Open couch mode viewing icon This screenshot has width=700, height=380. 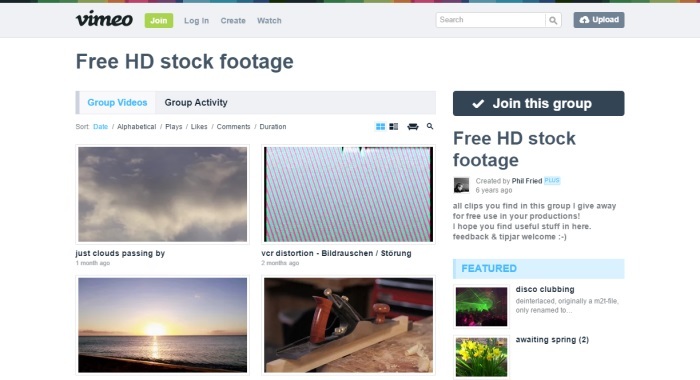coord(413,127)
